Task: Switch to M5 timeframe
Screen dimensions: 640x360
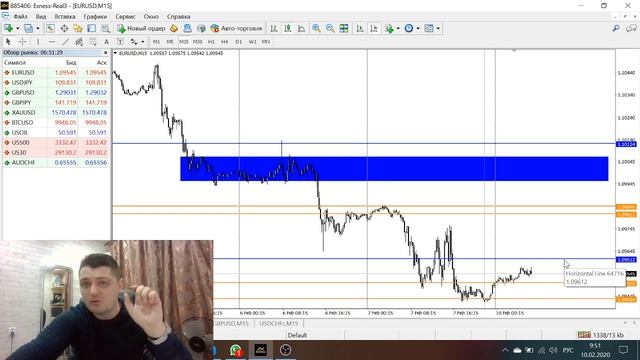Action: pos(170,42)
